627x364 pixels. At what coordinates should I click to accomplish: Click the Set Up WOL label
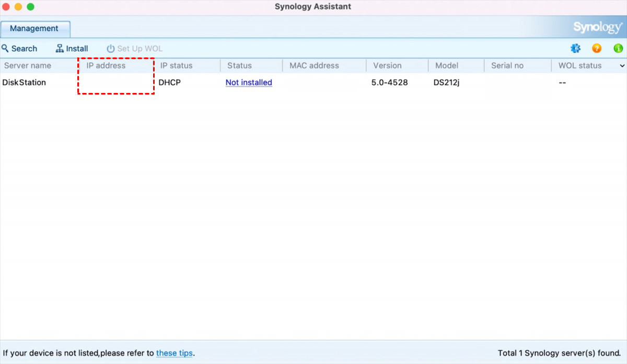pyautogui.click(x=140, y=49)
